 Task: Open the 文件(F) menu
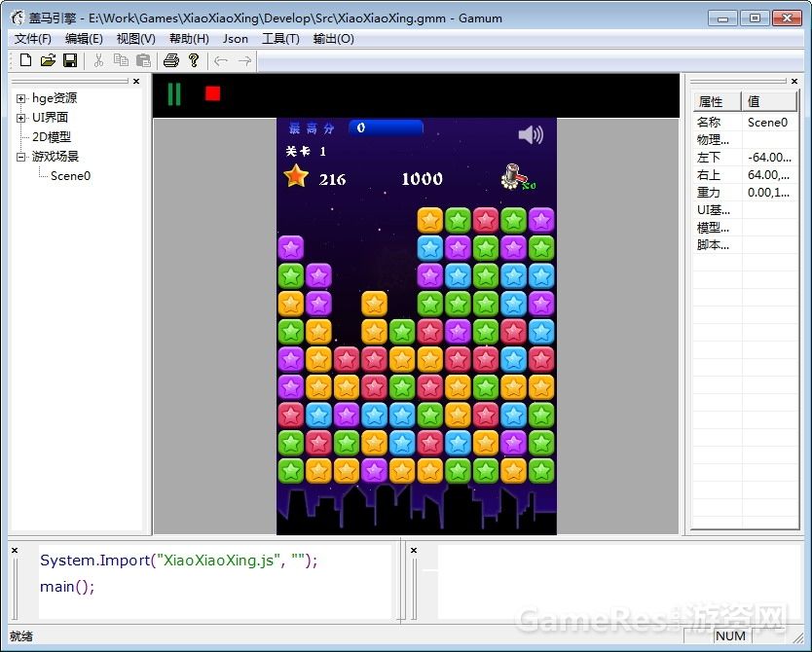point(33,39)
